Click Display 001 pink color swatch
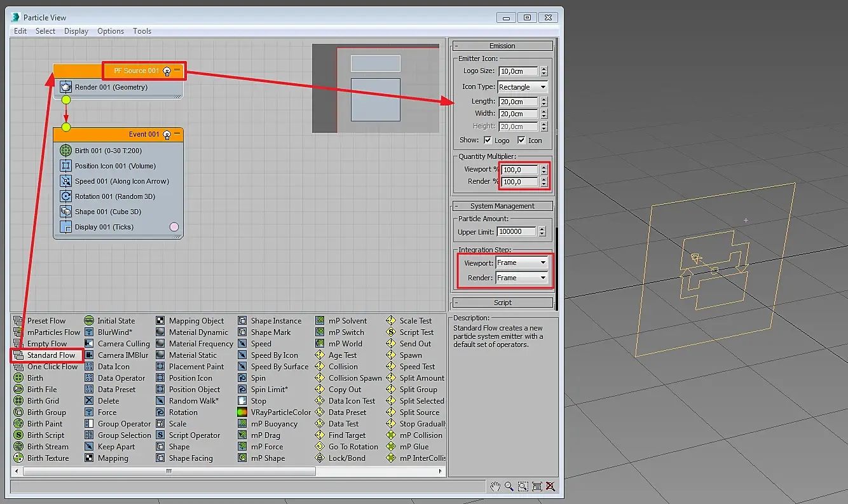Image resolution: width=848 pixels, height=504 pixels. 174,227
